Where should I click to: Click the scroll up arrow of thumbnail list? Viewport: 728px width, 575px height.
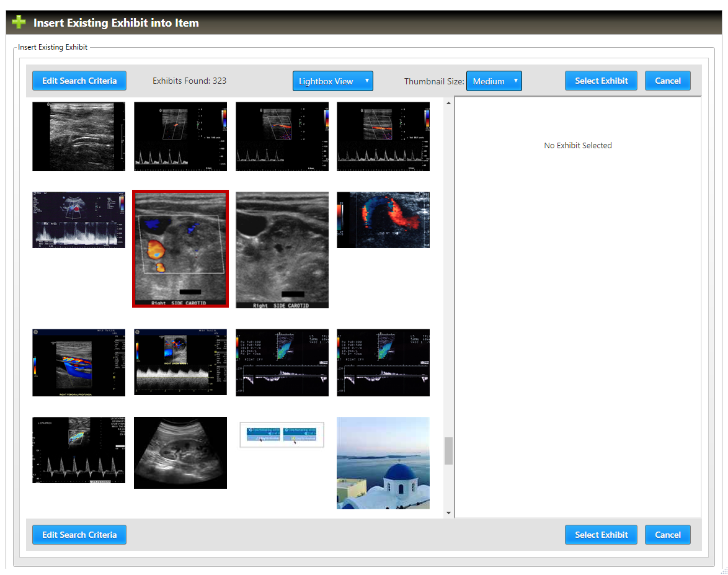point(449,103)
